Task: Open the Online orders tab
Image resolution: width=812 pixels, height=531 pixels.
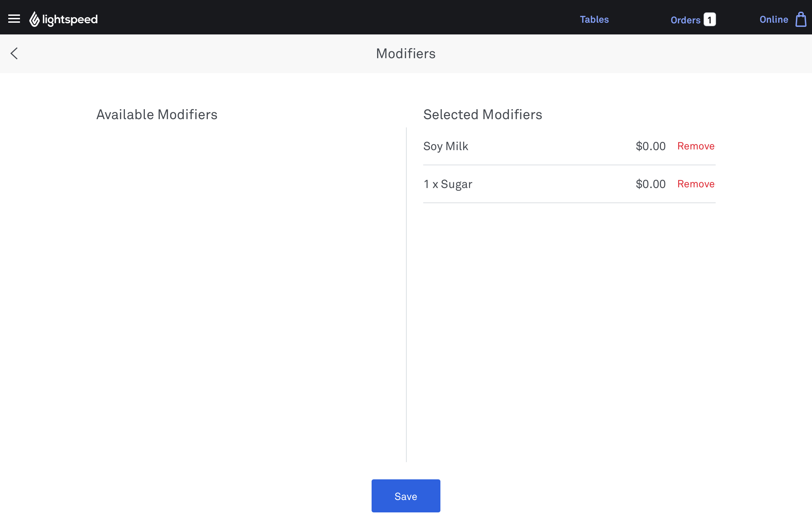Action: click(773, 20)
